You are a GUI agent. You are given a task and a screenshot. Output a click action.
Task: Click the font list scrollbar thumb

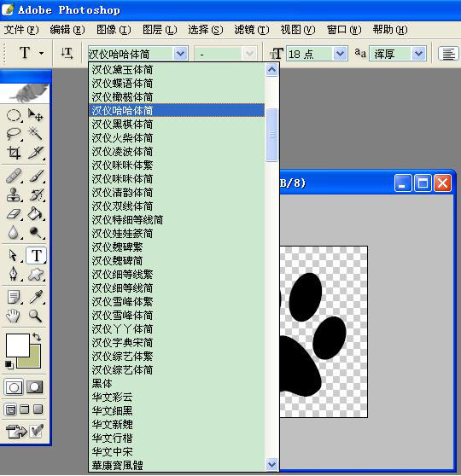[271, 135]
